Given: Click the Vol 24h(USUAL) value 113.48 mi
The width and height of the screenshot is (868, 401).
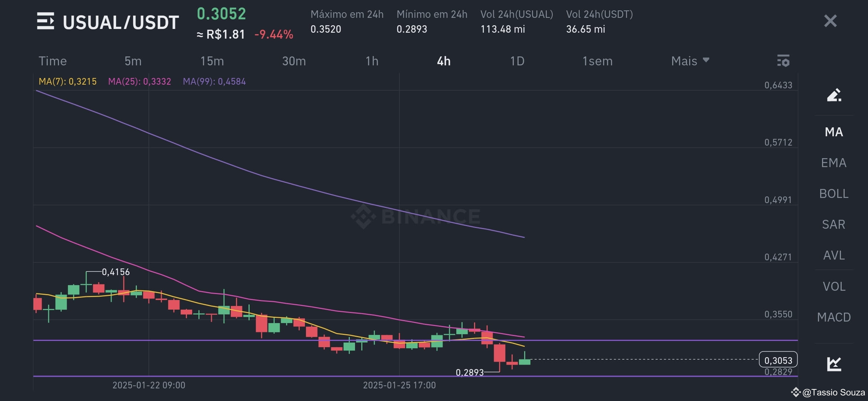Looking at the screenshot, I should (503, 29).
